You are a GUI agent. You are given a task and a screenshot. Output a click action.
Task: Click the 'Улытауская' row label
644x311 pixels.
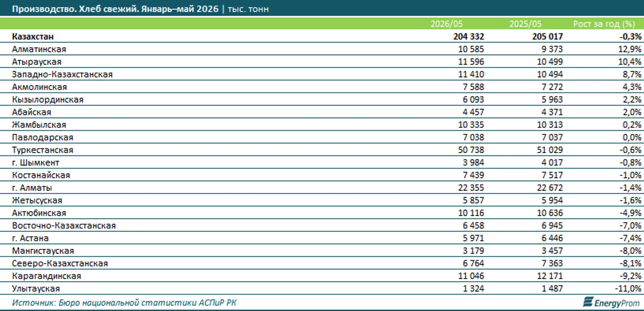36,289
